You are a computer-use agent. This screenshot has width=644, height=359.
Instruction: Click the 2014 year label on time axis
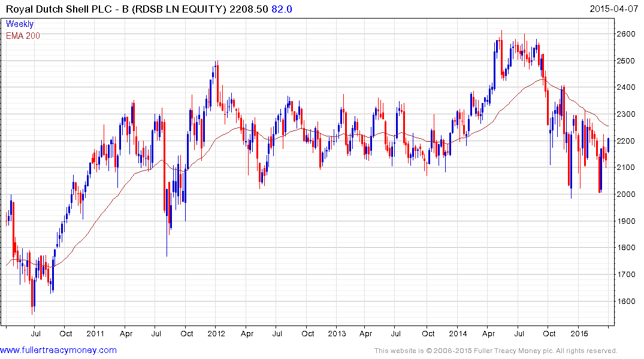pos(458,333)
